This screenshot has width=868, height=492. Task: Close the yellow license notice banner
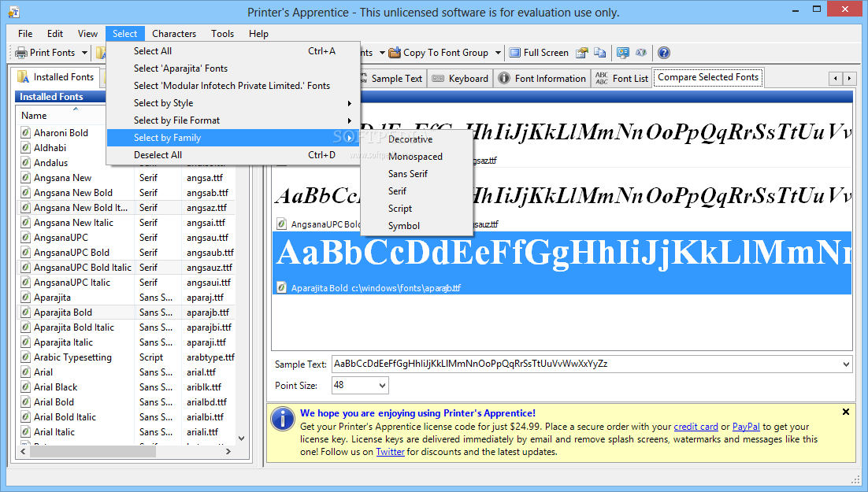tap(846, 412)
